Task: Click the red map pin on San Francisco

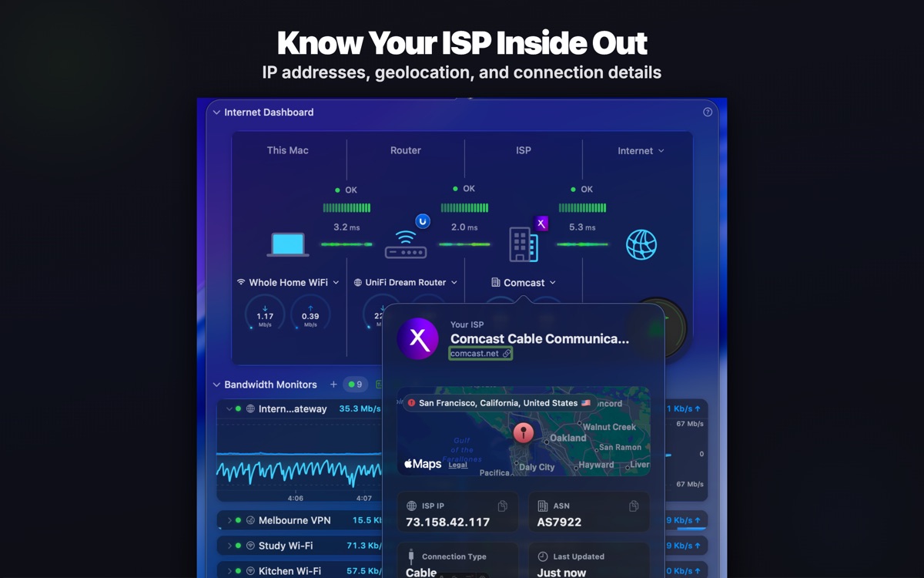Action: pos(524,432)
